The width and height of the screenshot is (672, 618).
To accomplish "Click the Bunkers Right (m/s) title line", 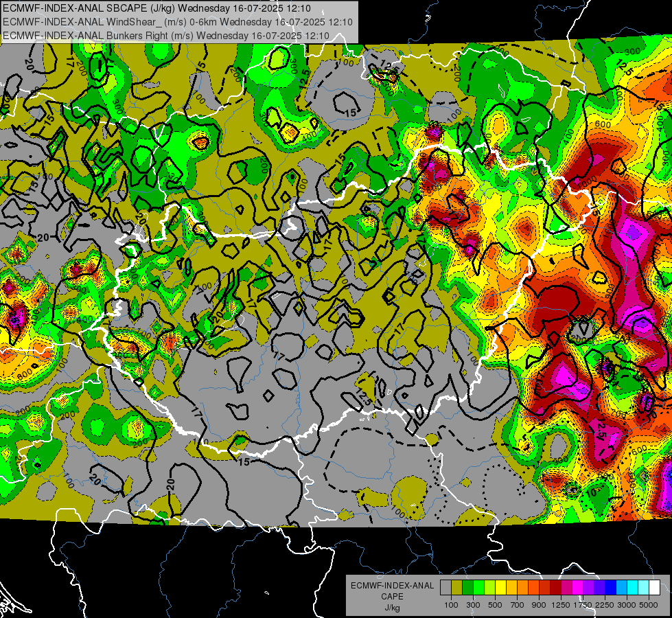I will 166,36.
